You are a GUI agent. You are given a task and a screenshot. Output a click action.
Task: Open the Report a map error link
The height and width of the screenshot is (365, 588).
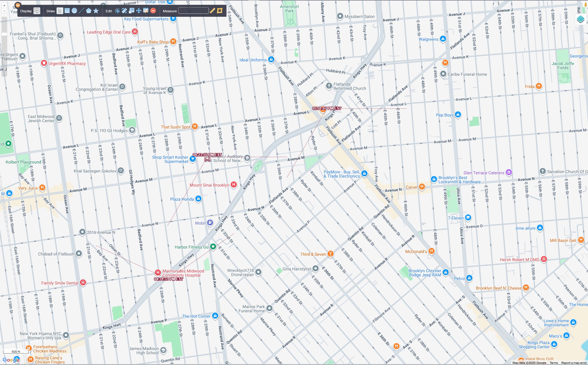tap(574, 363)
